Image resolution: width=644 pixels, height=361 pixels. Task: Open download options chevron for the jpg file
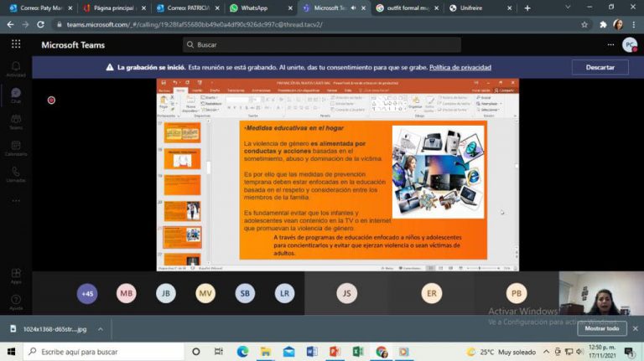click(x=101, y=329)
